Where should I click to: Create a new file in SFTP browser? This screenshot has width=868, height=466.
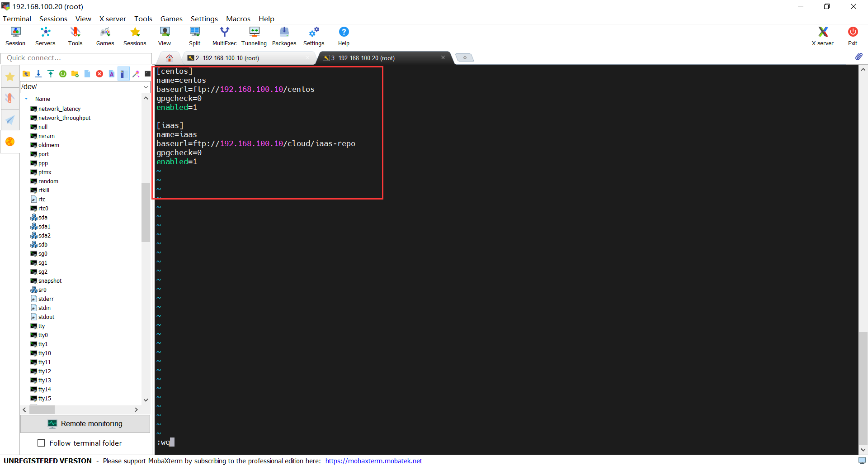[87, 74]
